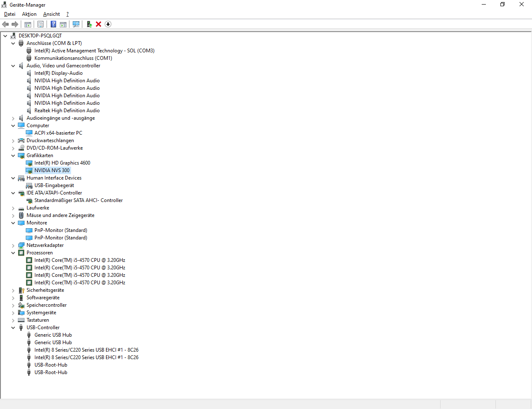The height and width of the screenshot is (409, 532).
Task: Click the display adapter icon beside Intel(R) HD Graphics 4600
Action: click(29, 163)
